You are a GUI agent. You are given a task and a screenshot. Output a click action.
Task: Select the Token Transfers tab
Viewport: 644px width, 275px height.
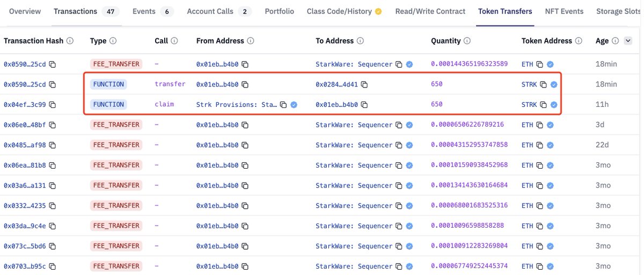coord(506,11)
